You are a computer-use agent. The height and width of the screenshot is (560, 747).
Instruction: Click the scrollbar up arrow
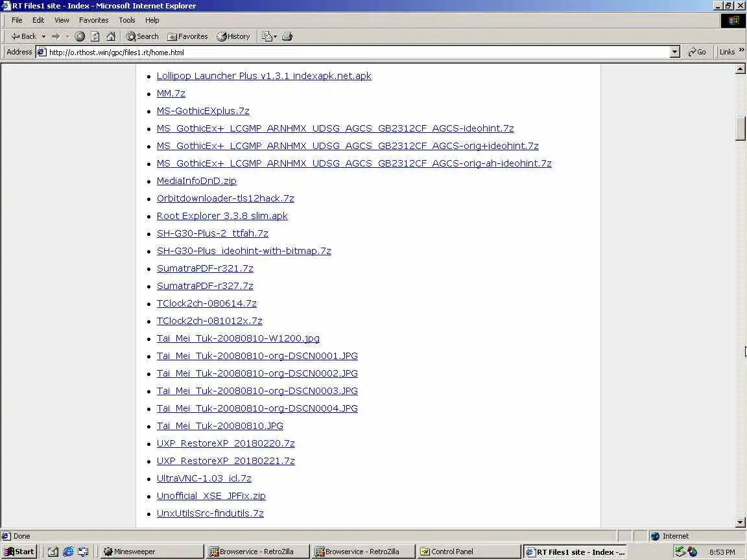(x=740, y=69)
